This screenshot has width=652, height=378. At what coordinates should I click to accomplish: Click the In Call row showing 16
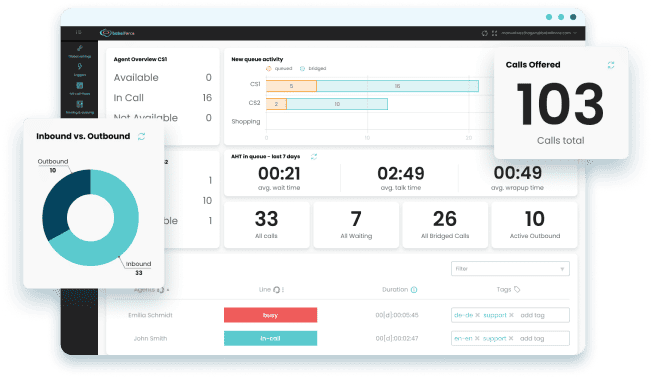[163, 98]
